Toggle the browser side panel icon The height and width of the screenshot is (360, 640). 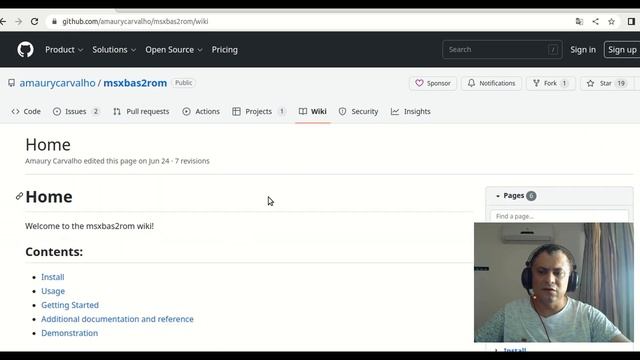pos(631,22)
